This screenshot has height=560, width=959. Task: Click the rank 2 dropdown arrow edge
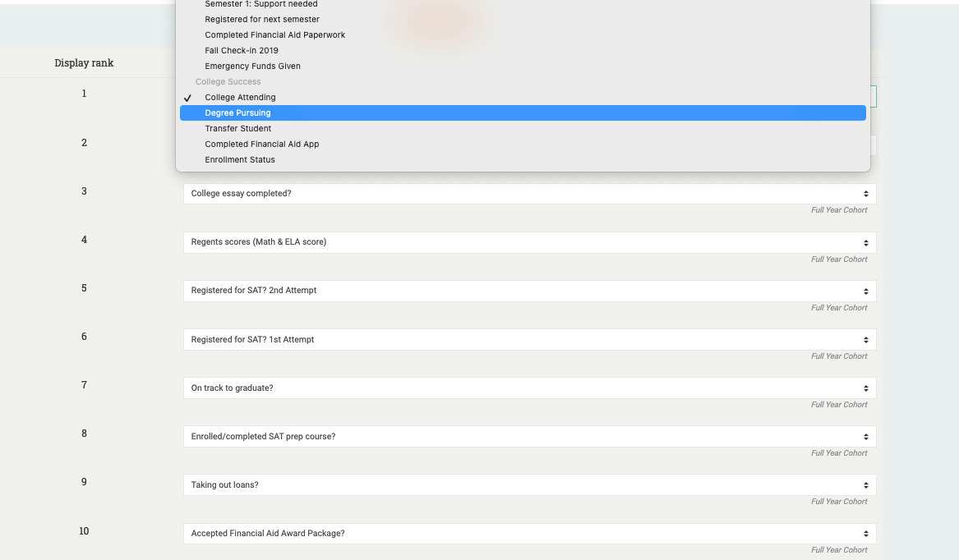tap(873, 145)
